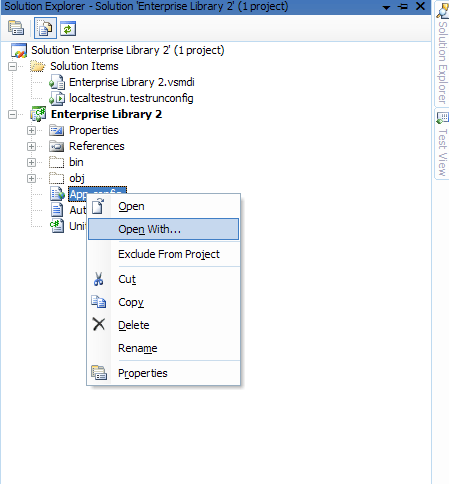Select the solution root node icon
Image resolution: width=449 pixels, height=484 pixels.
[19, 50]
